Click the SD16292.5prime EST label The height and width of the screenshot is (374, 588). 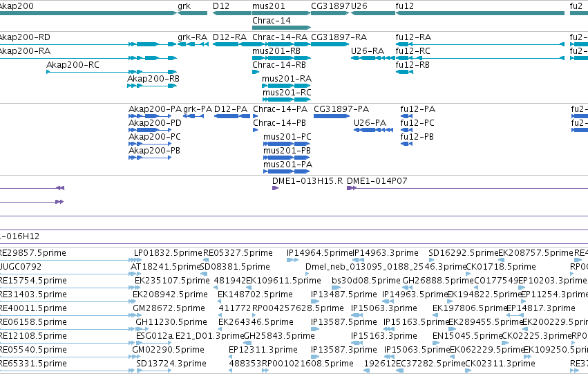pos(463,253)
